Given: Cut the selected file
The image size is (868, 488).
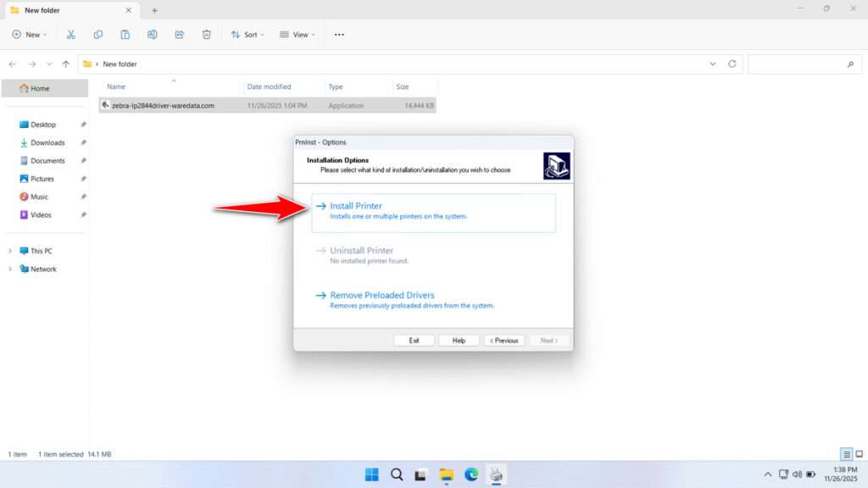Looking at the screenshot, I should (x=71, y=34).
